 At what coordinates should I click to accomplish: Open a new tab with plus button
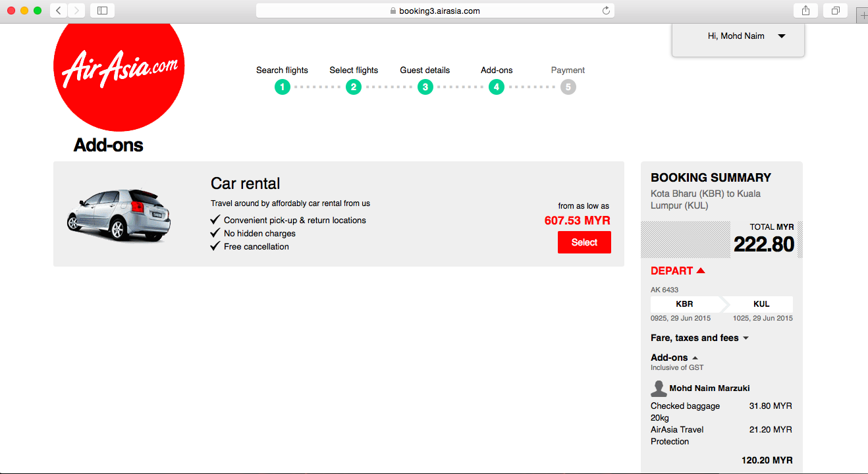[862, 16]
